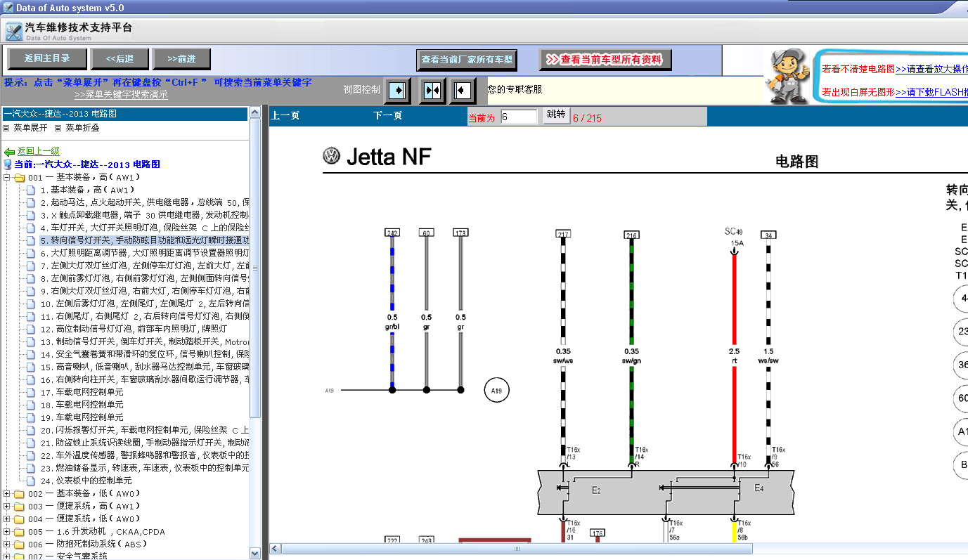
Task: Click the current page number input field
Action: [519, 117]
